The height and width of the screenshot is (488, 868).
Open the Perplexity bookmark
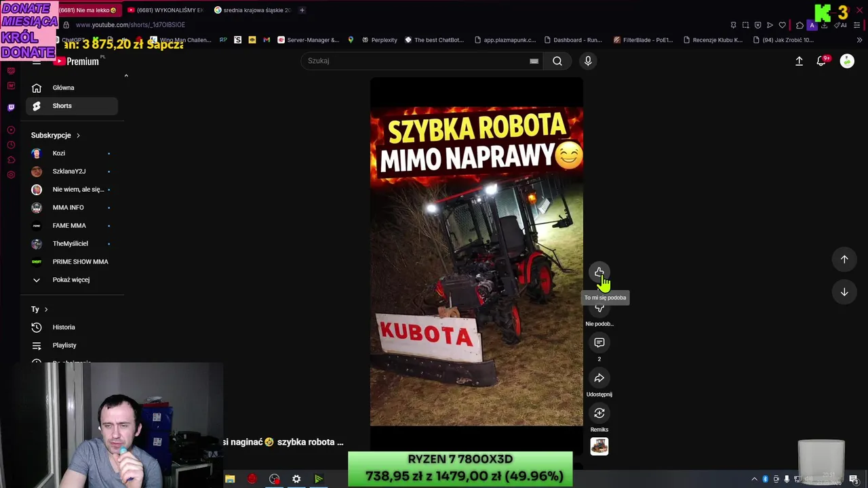click(379, 40)
